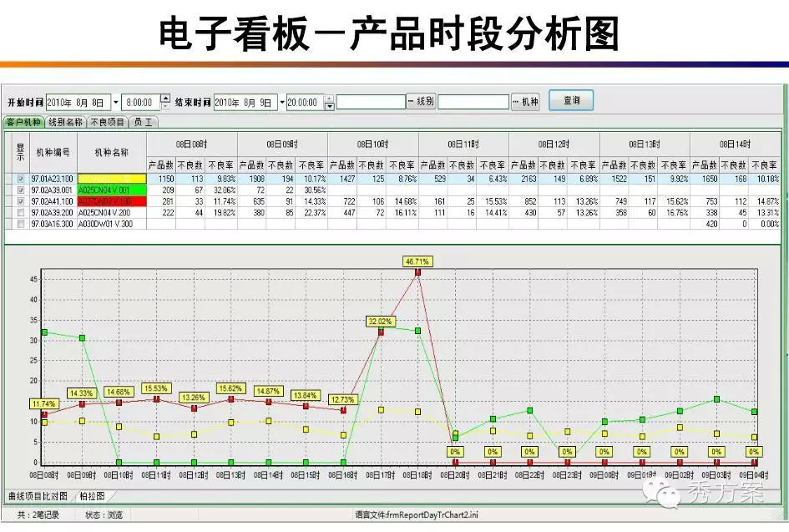Check display box for 97.03A16.300
Screen dimensions: 789x532
click(x=21, y=224)
